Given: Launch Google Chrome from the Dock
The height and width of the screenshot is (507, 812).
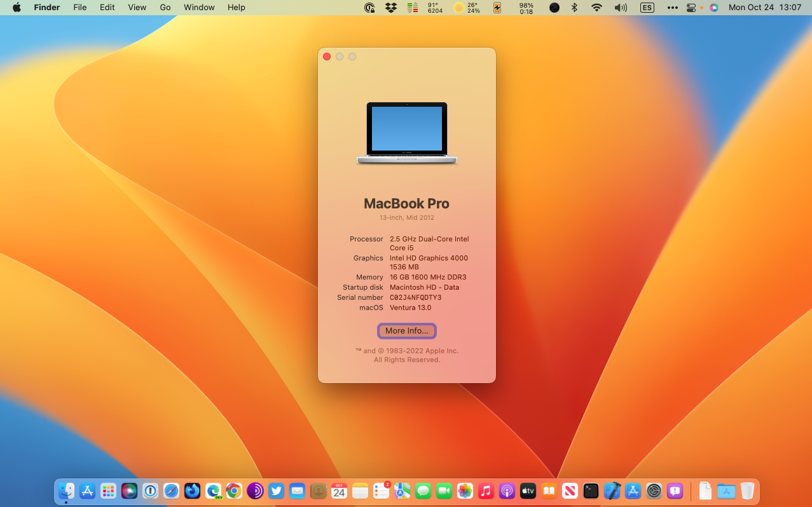Looking at the screenshot, I should 234,490.
